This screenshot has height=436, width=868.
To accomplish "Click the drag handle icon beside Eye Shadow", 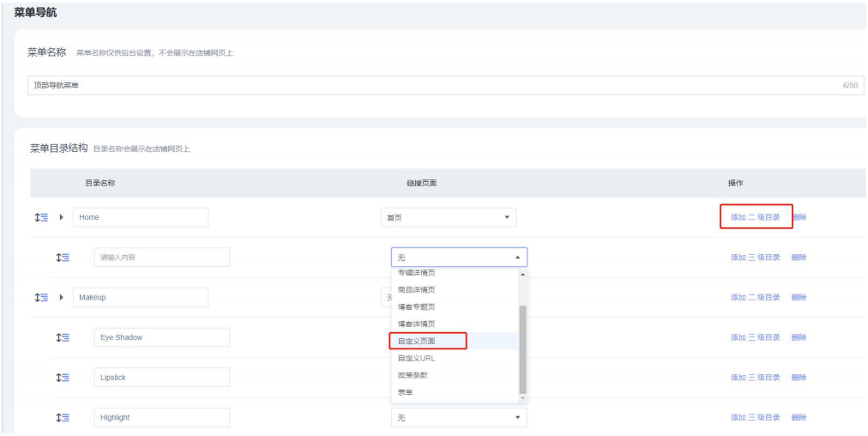I will tap(63, 337).
